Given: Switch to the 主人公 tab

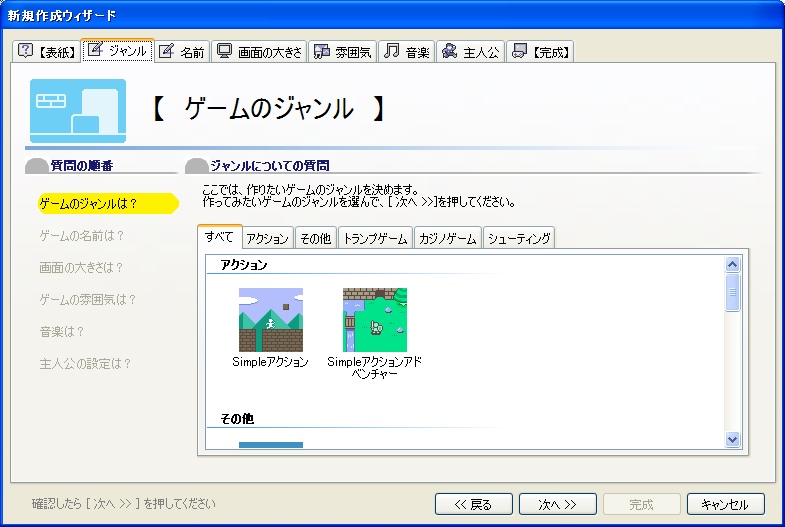Looking at the screenshot, I should (470, 52).
